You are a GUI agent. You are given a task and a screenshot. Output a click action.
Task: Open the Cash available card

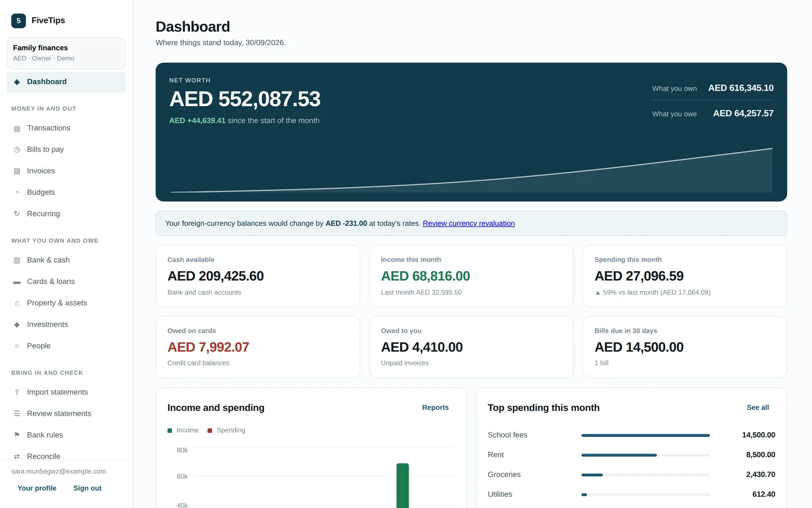pos(258,276)
